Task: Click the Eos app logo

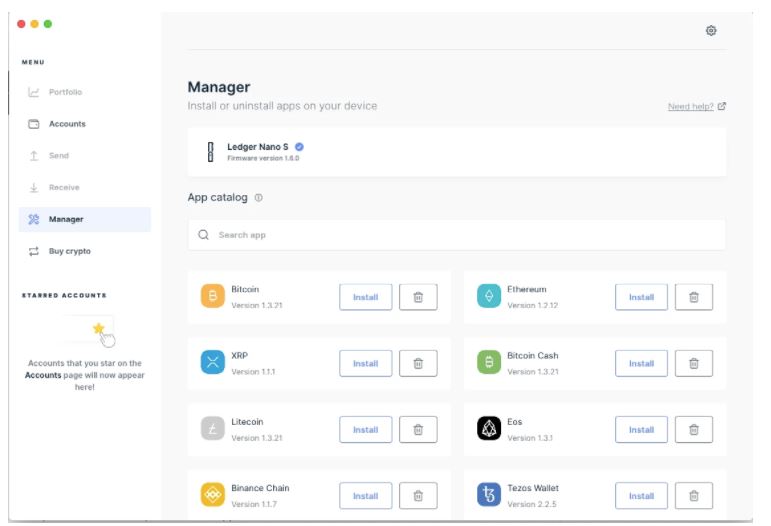Action: click(489, 429)
